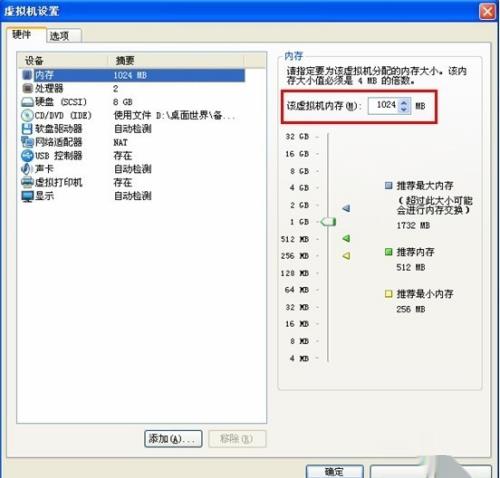Image resolution: width=500 pixels, height=478 pixels.
Task: Select the 网络适配器 device row
Action: pyautogui.click(x=133, y=142)
